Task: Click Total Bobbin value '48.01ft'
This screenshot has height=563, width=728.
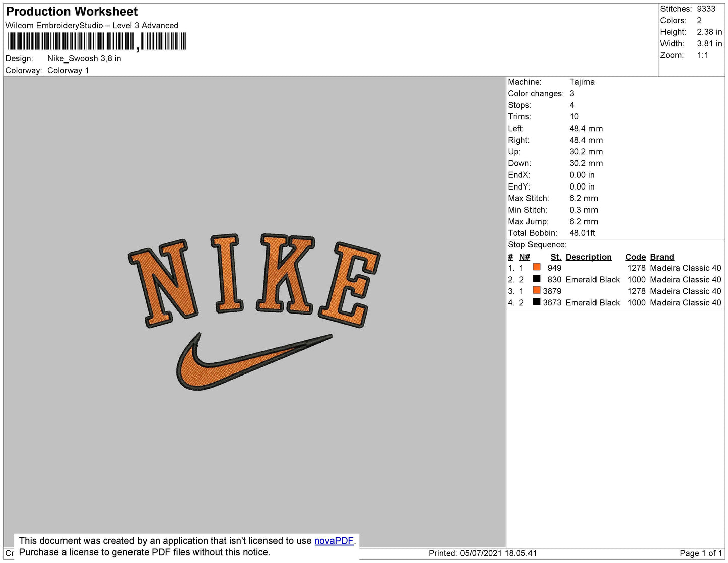Action: pyautogui.click(x=582, y=233)
